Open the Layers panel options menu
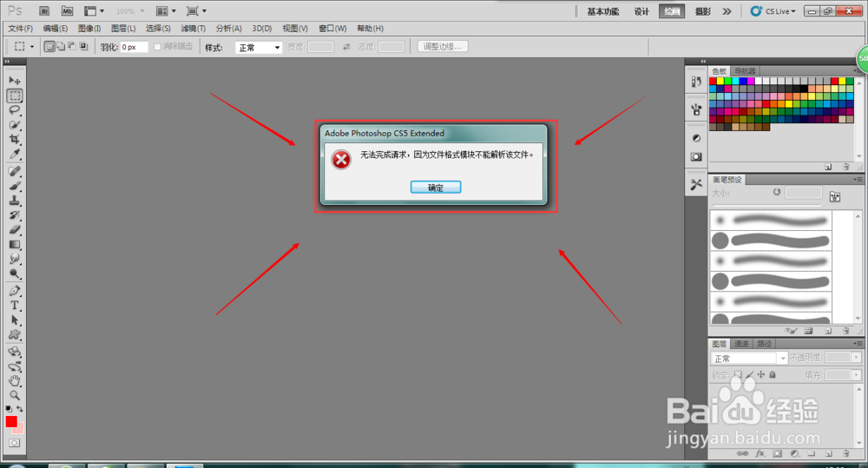Screen dimensions: 868x468 point(858,343)
